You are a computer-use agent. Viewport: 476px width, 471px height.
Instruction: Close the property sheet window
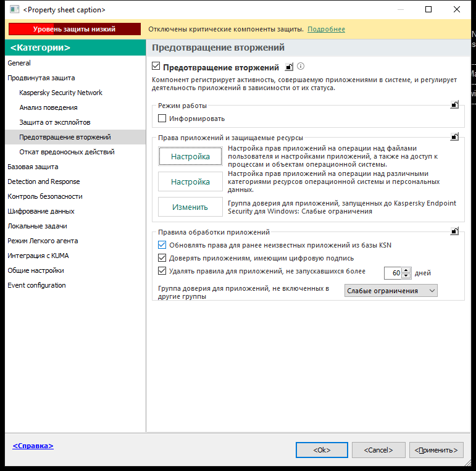point(457,9)
